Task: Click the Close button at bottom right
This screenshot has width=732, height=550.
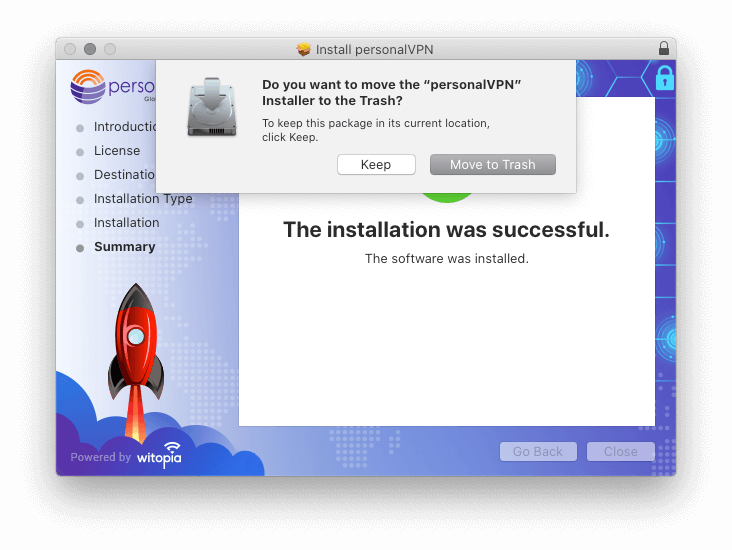Action: 620,452
